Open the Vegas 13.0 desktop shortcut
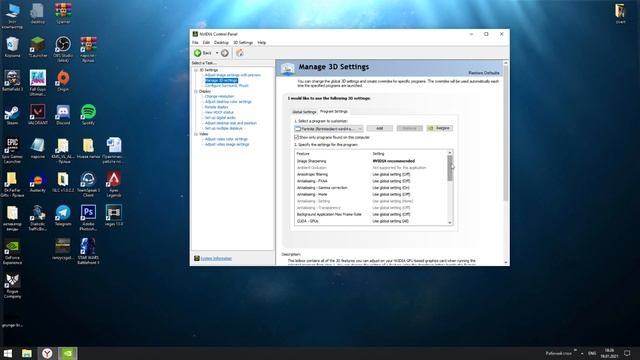The image size is (640, 360). pyautogui.click(x=113, y=216)
